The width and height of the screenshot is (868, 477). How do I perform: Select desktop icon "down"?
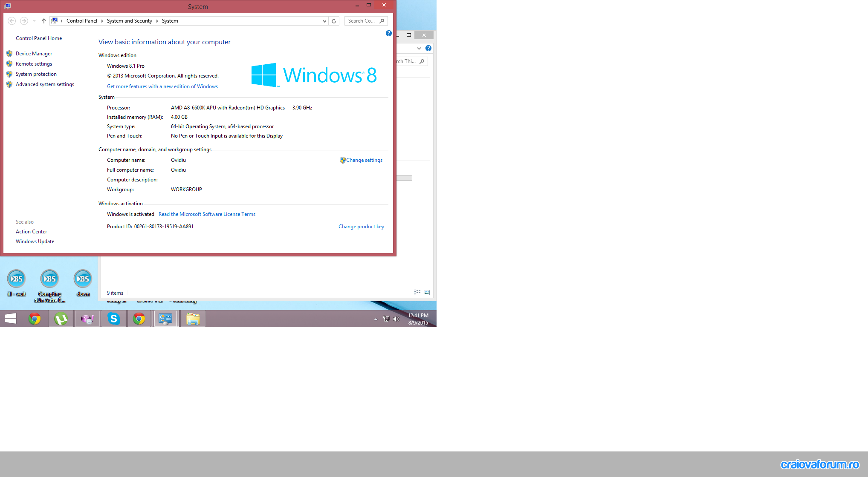(x=83, y=283)
